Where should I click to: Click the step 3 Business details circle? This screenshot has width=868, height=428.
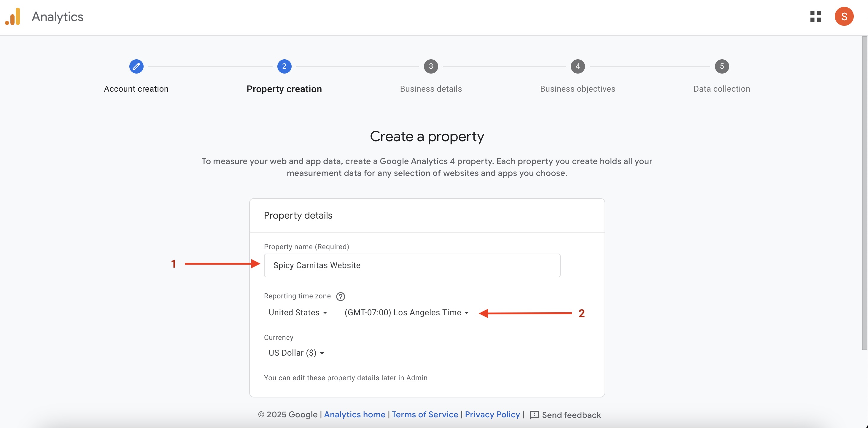(x=431, y=66)
